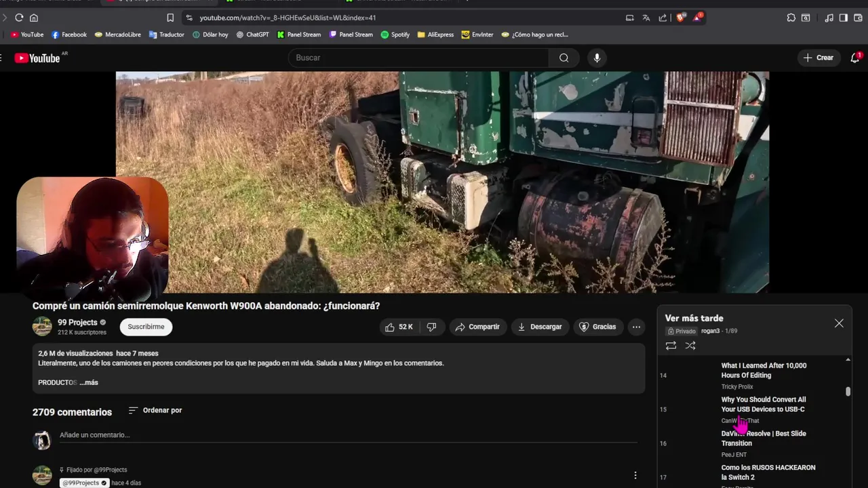
Task: Click the share link icon in address bar
Action: tap(663, 18)
